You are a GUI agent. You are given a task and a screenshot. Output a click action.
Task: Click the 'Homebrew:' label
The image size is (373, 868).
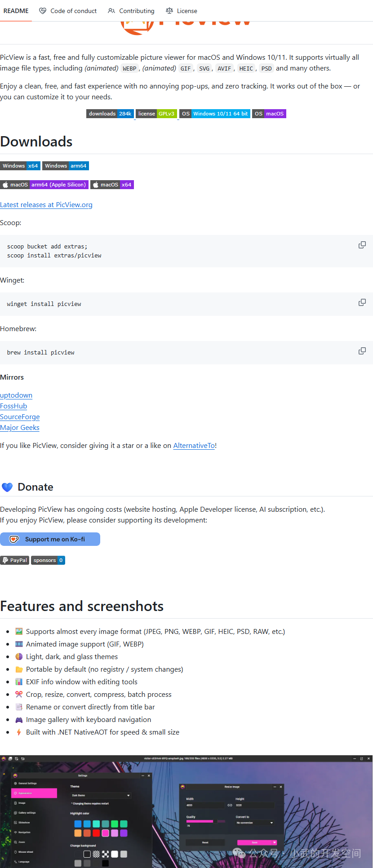tap(18, 328)
